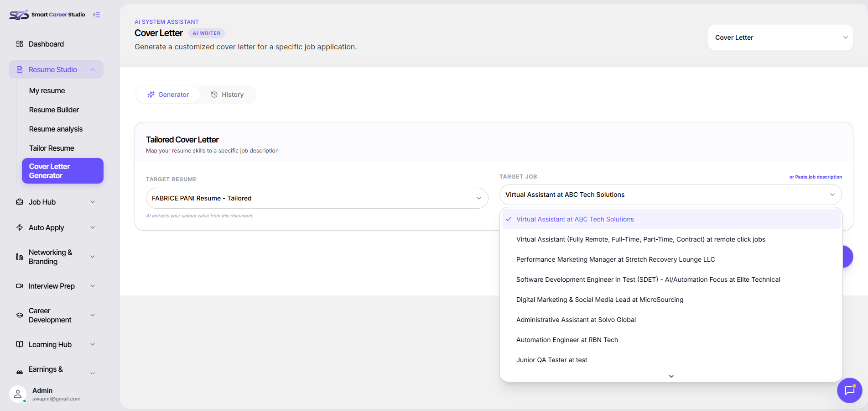Choose Performance Marketing Manager at Stretch Recovery Lounge
Image resolution: width=868 pixels, height=411 pixels.
click(x=671, y=259)
